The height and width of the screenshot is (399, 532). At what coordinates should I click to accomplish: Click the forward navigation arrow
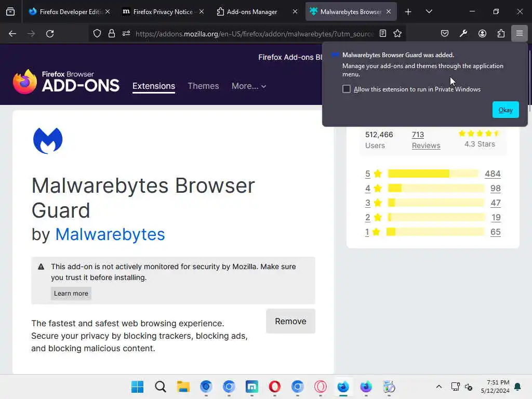point(31,34)
